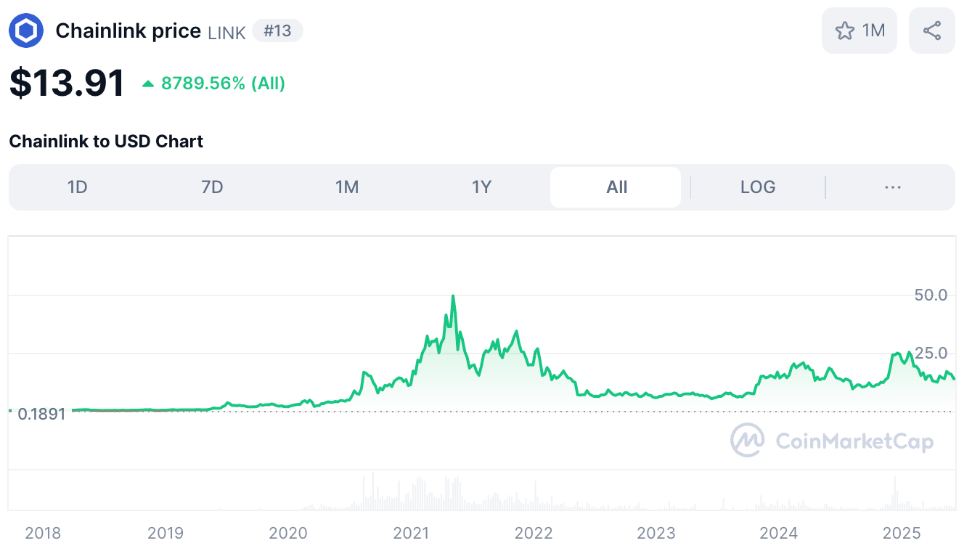Select the 1M chart range

point(347,187)
